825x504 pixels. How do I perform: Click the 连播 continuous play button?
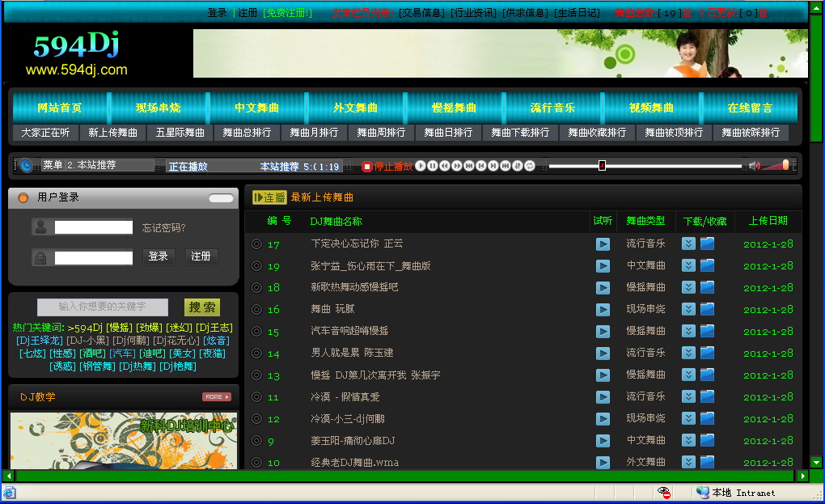point(269,197)
